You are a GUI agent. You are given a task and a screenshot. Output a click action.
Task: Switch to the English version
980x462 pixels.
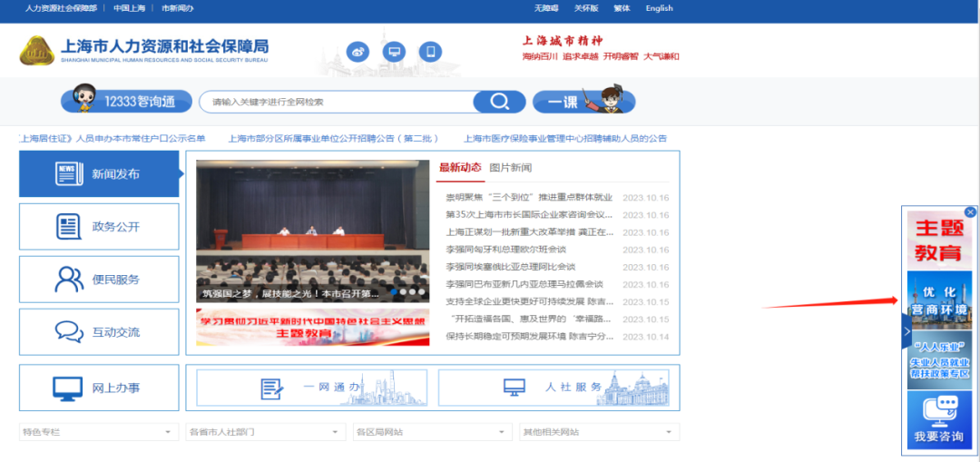[x=660, y=8]
